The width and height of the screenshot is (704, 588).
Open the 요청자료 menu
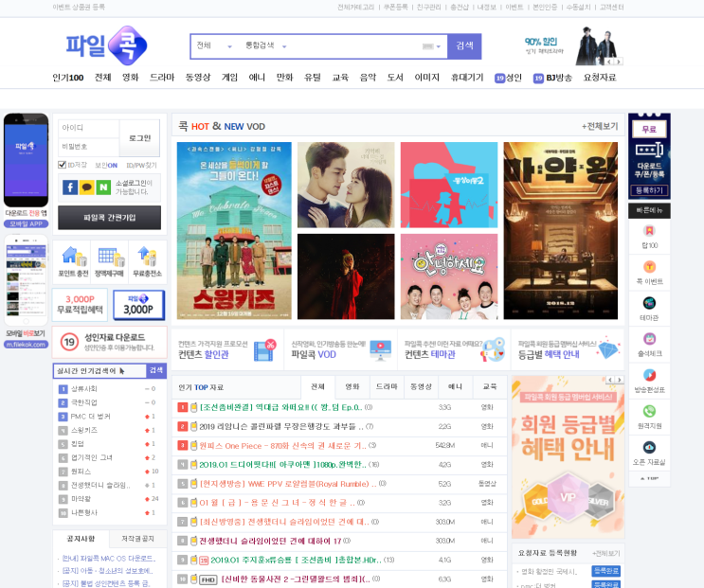[600, 78]
